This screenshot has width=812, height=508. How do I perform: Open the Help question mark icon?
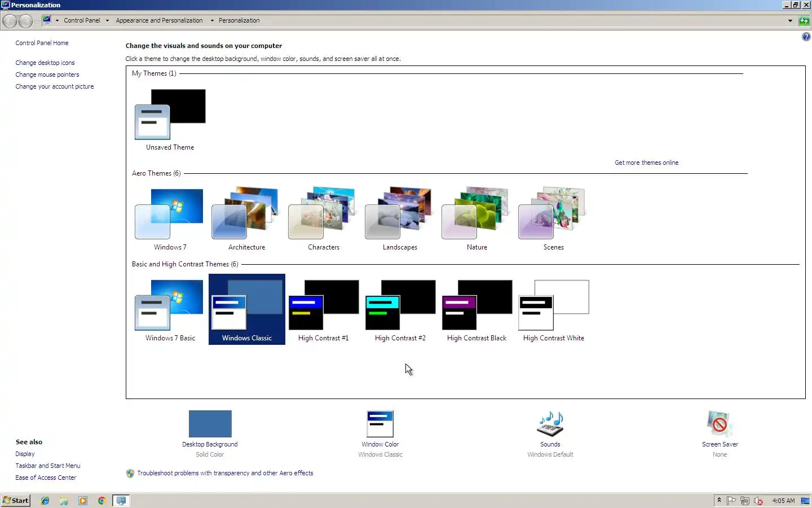tap(806, 37)
